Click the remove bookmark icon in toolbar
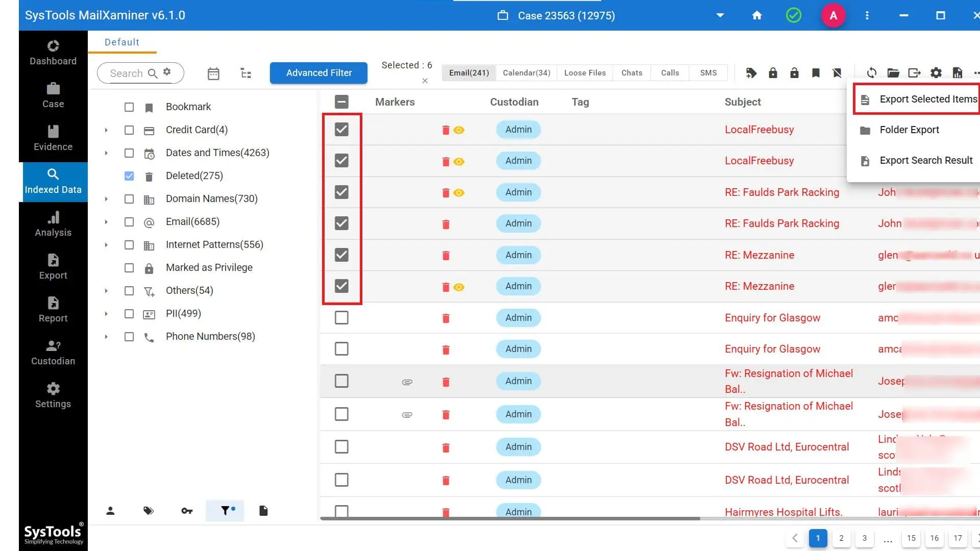The height and width of the screenshot is (551, 980). [x=837, y=73]
